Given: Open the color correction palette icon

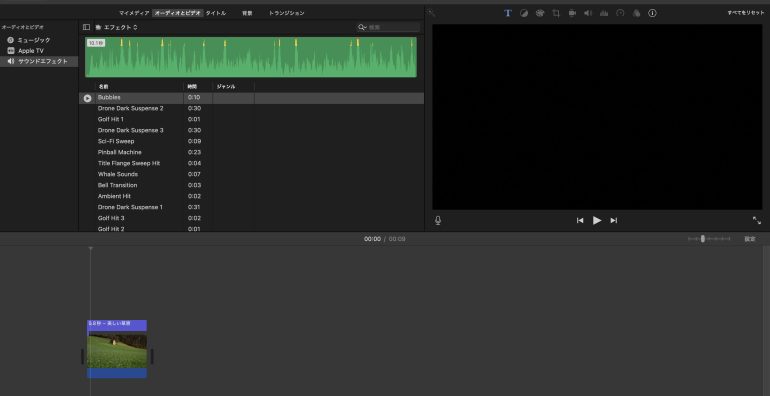Looking at the screenshot, I should 540,13.
